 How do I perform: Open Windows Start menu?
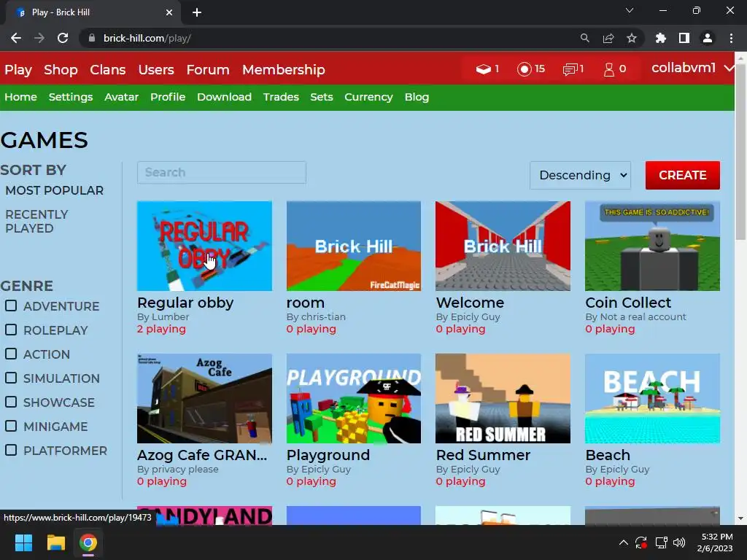[23, 542]
